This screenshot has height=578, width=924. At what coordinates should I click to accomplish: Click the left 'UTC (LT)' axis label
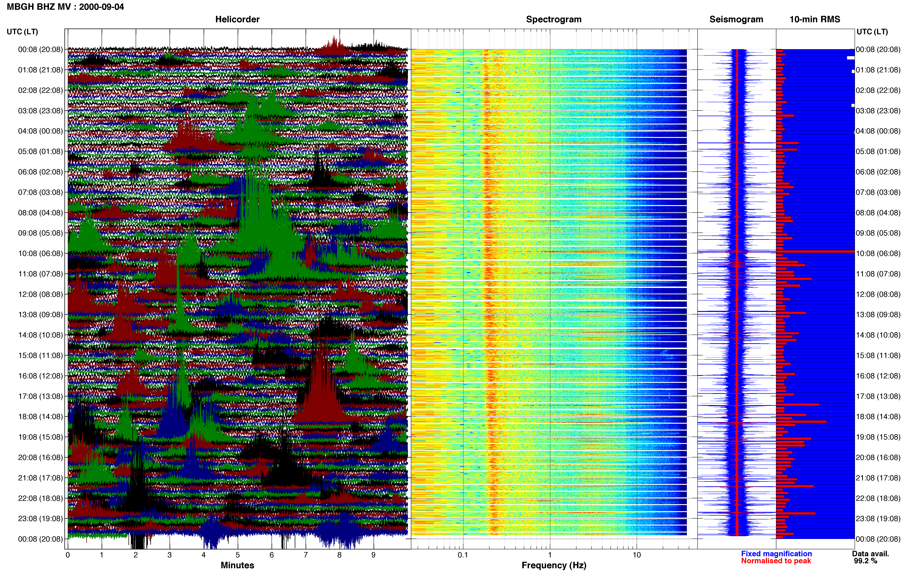tap(22, 32)
